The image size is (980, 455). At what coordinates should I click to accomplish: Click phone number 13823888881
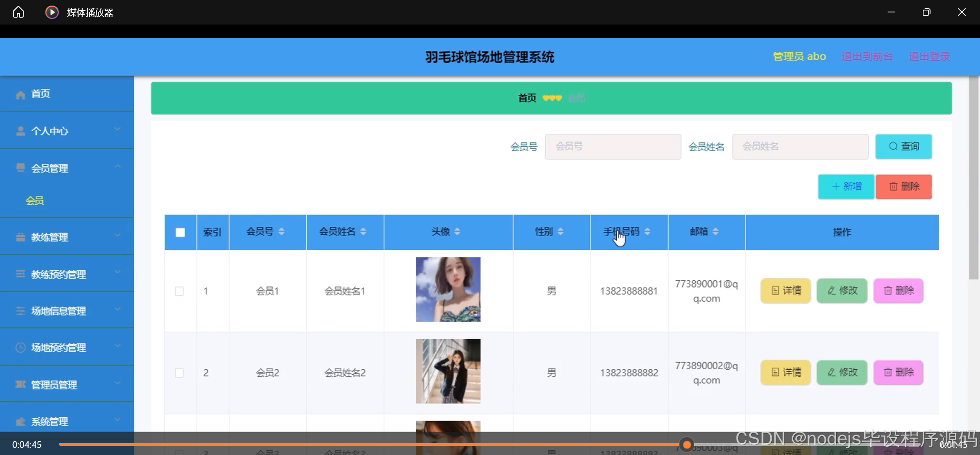pyautogui.click(x=629, y=291)
